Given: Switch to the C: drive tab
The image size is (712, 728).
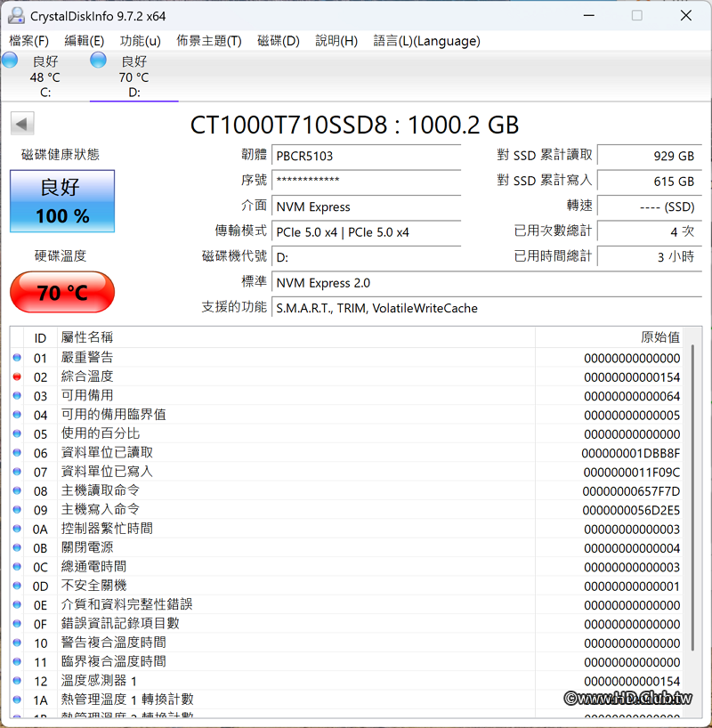Looking at the screenshot, I should [x=45, y=77].
